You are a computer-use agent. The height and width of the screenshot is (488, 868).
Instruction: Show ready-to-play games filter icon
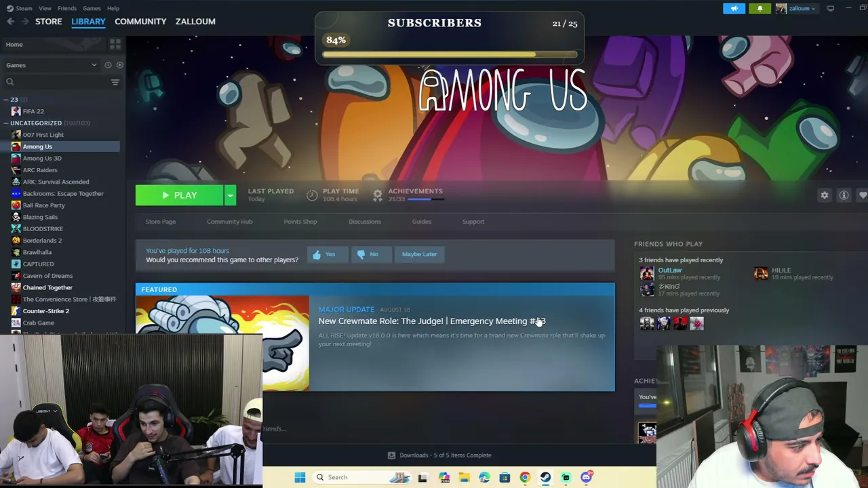pyautogui.click(x=120, y=65)
